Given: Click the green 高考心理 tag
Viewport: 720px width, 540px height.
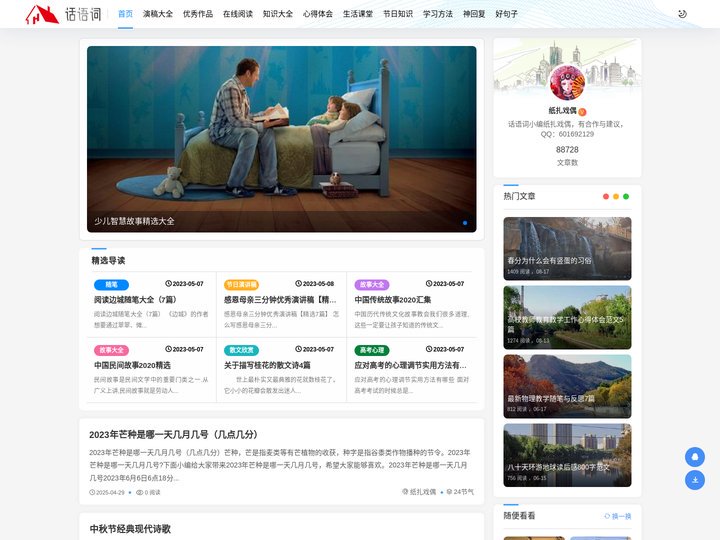Looking at the screenshot, I should point(372,350).
